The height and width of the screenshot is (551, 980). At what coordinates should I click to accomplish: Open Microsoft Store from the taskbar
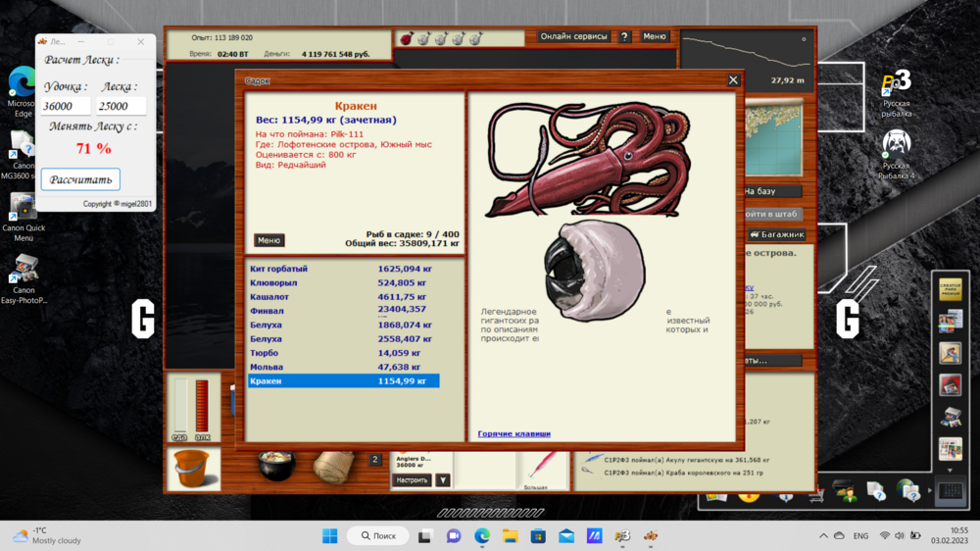tap(538, 536)
